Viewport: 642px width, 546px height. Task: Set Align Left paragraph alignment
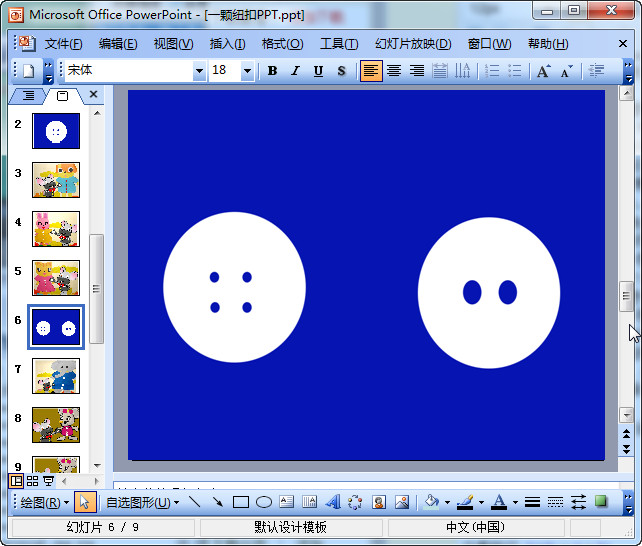tap(371, 71)
